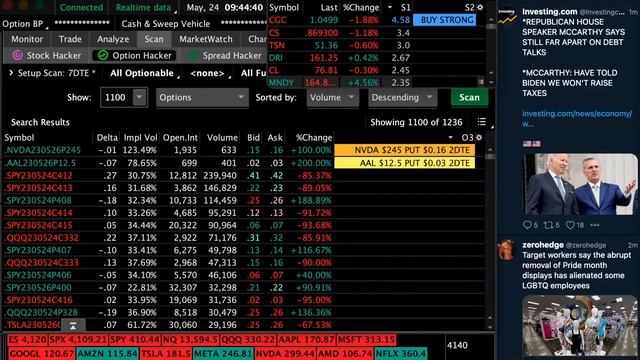Open the Analyze tab
This screenshot has height=360, width=640.
[113, 39]
